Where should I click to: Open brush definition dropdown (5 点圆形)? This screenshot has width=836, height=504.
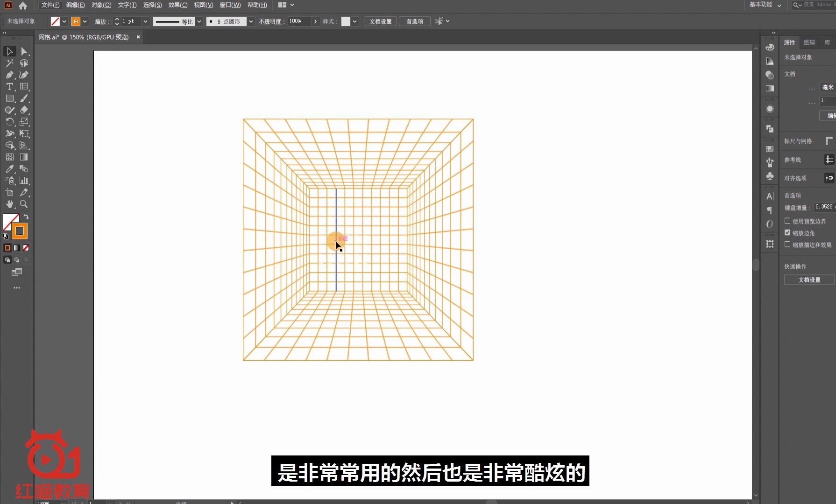(251, 21)
